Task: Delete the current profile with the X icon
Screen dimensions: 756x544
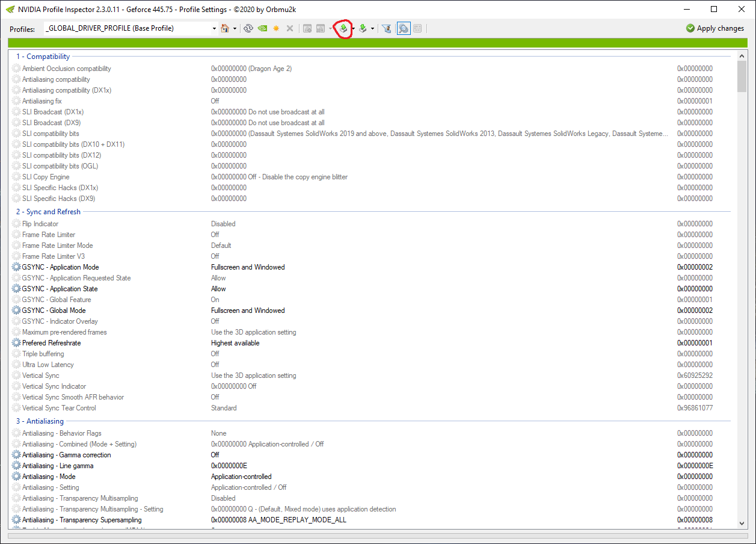Action: coord(290,28)
